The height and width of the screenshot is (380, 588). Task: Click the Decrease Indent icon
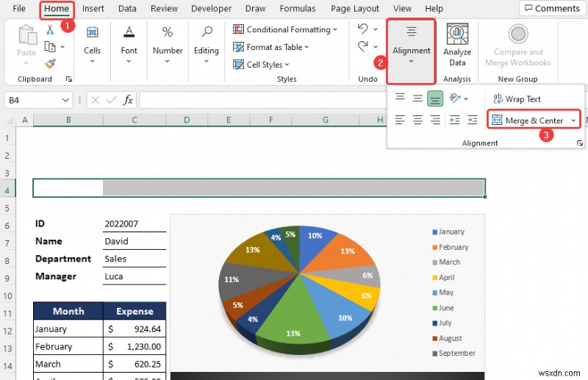point(454,120)
